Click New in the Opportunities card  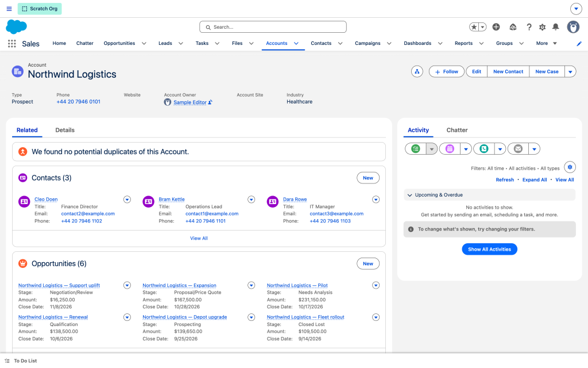tap(368, 263)
